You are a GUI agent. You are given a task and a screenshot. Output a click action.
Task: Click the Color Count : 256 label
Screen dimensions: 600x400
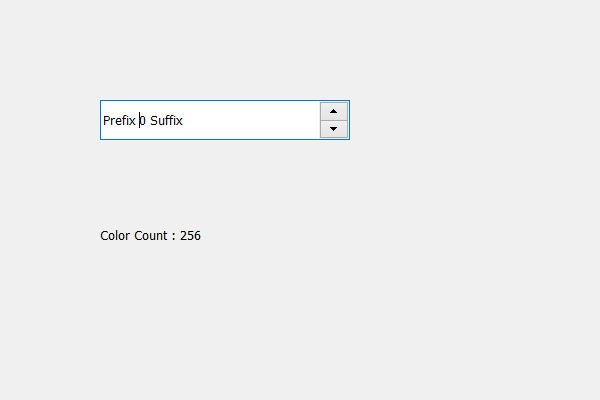click(150, 235)
